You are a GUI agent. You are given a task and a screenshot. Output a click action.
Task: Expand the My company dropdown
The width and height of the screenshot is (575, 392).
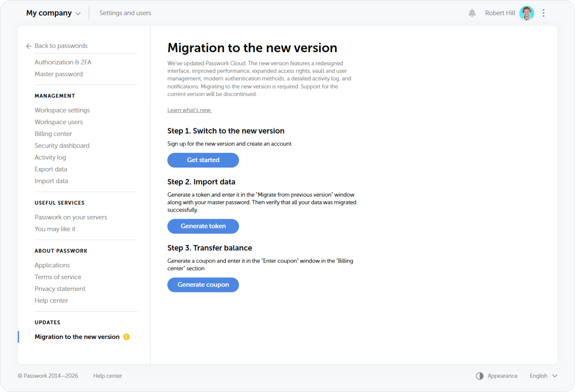click(54, 13)
